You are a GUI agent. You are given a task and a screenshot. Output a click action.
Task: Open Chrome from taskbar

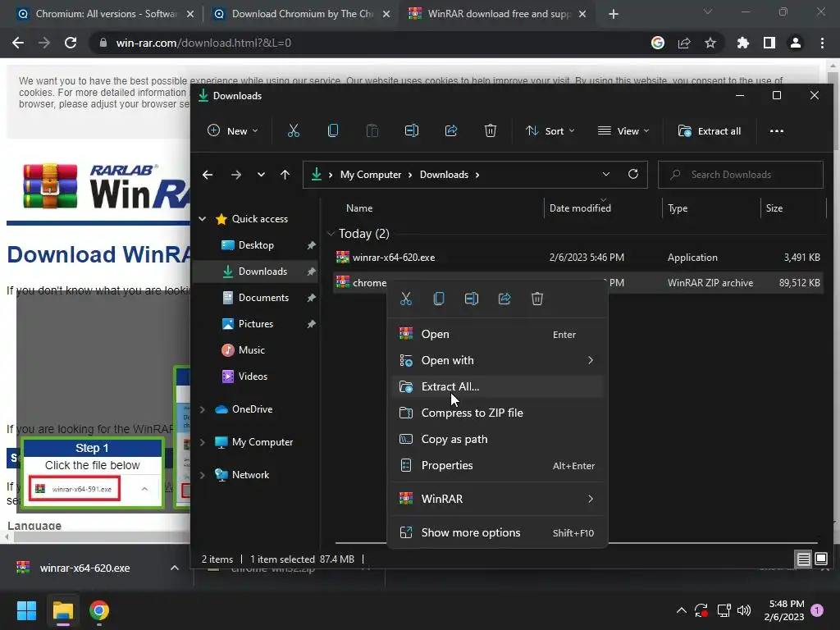pyautogui.click(x=99, y=610)
